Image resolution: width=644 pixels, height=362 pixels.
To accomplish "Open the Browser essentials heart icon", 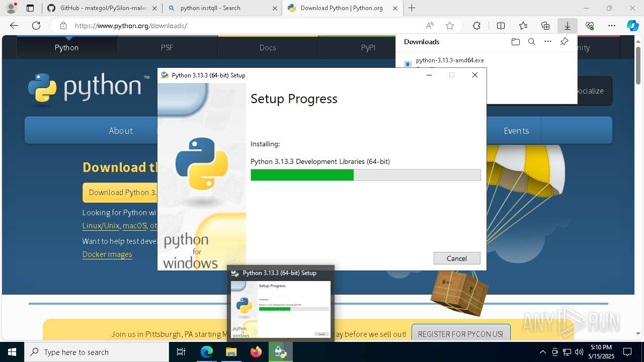I will tap(590, 26).
